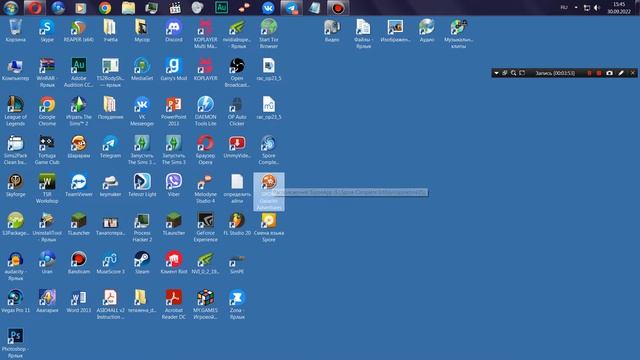Screen dimensions: 640x360
Task: Select the audacity shortcut icon
Action: (16, 266)
